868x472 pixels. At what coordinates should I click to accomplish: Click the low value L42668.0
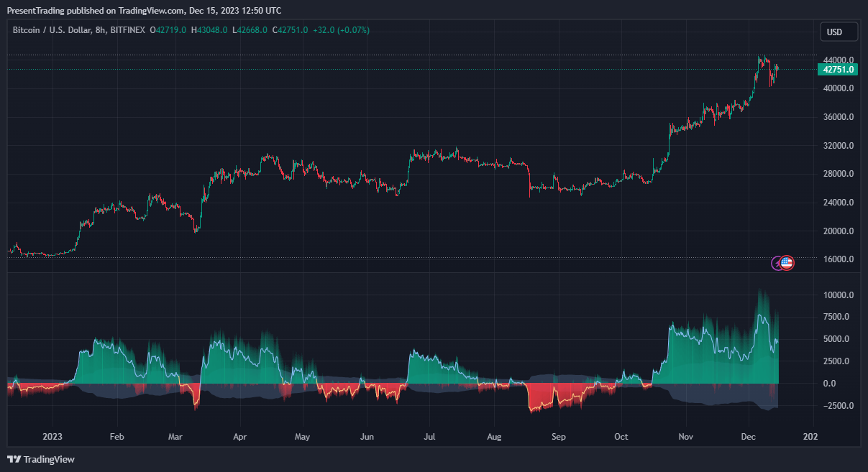(x=250, y=30)
